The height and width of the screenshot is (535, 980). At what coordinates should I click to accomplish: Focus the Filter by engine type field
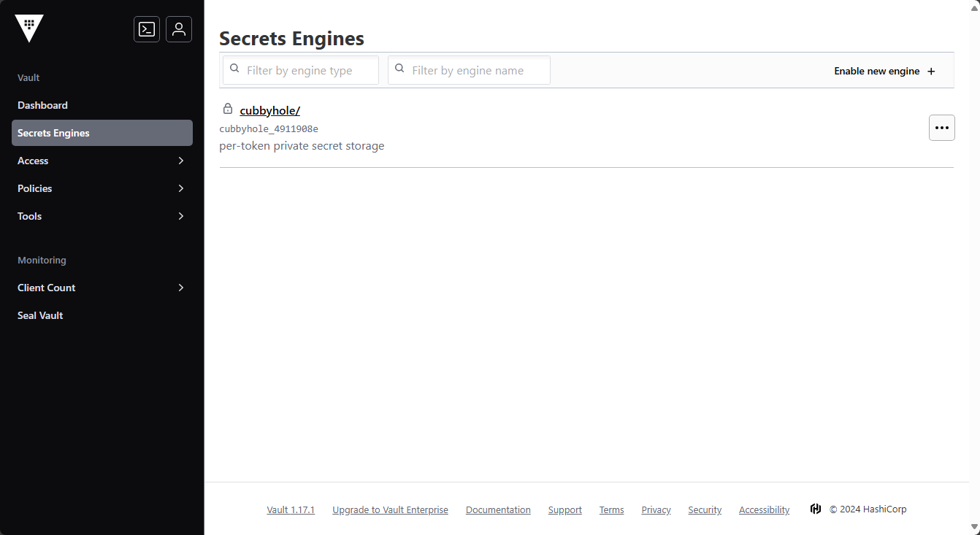coord(301,70)
